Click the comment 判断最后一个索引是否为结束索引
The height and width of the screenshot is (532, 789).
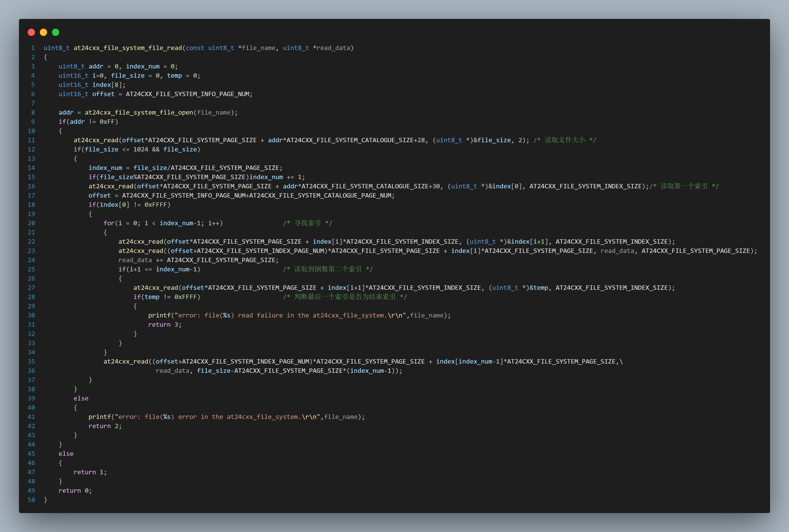[345, 297]
